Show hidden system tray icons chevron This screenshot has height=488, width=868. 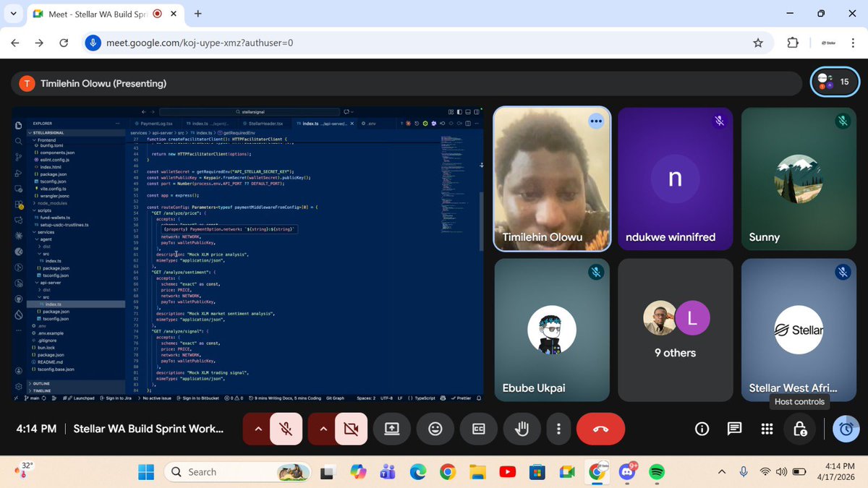pyautogui.click(x=720, y=471)
